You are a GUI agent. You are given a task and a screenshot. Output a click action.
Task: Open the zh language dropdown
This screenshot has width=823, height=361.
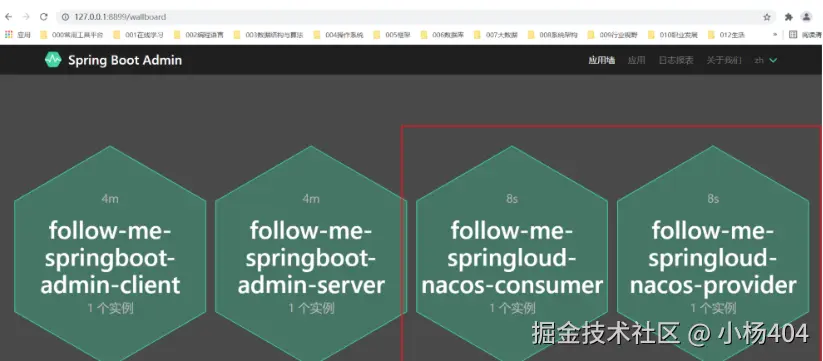pyautogui.click(x=766, y=60)
